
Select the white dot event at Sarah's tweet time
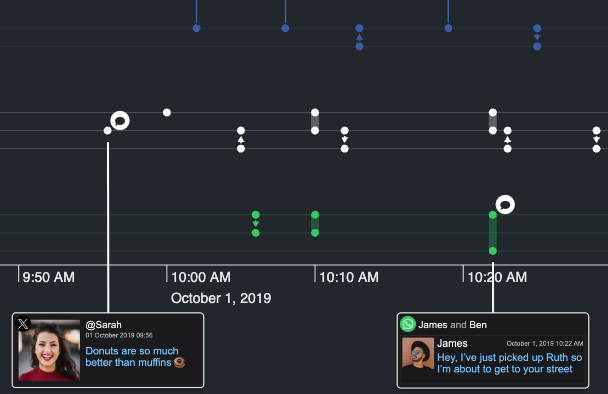(107, 131)
